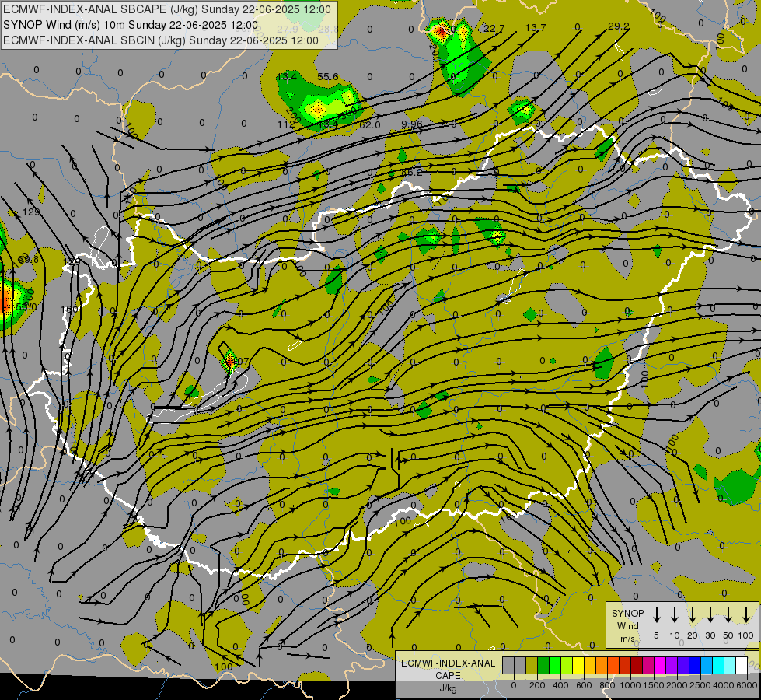Click the 6000 tick on CAPE scale

coord(747,685)
